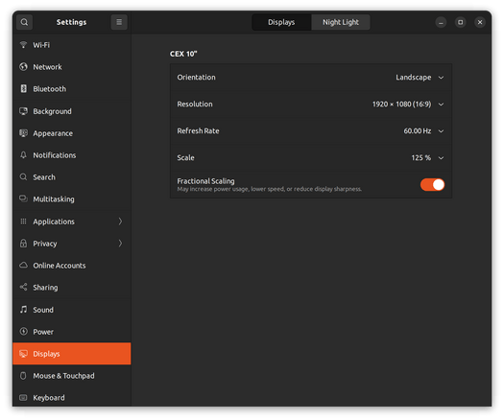Viewport: 504px width, 420px height.
Task: Click the Sharing icon
Action: (23, 287)
